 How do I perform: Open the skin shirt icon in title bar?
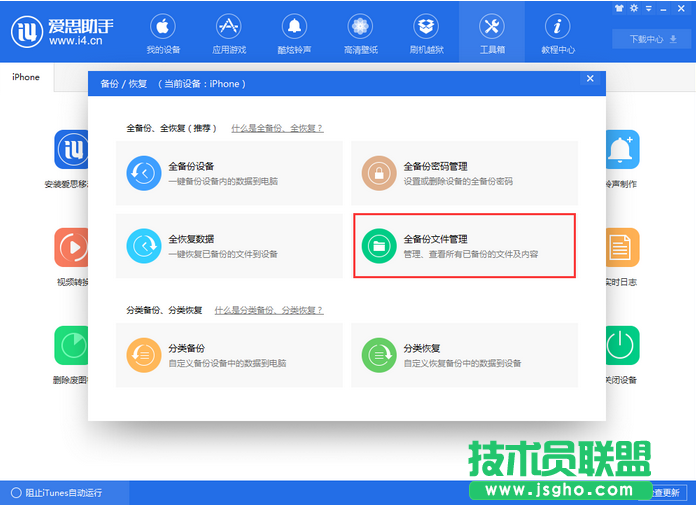[619, 8]
